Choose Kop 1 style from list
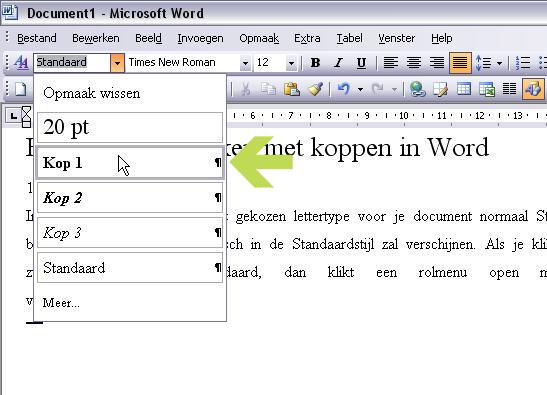The height and width of the screenshot is (395, 547). [130, 163]
